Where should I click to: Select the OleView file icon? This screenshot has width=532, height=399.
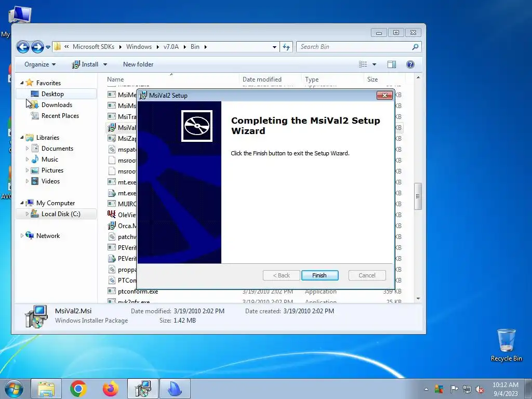tap(112, 215)
